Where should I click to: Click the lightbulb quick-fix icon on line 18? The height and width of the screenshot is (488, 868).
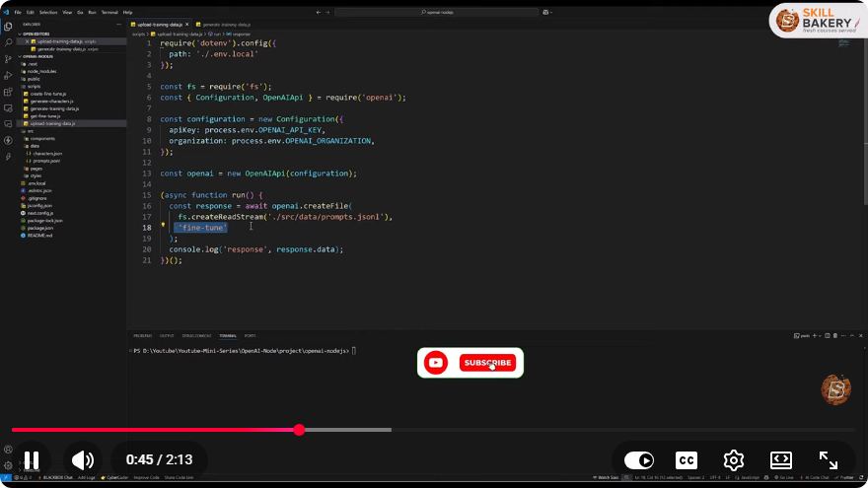click(163, 225)
